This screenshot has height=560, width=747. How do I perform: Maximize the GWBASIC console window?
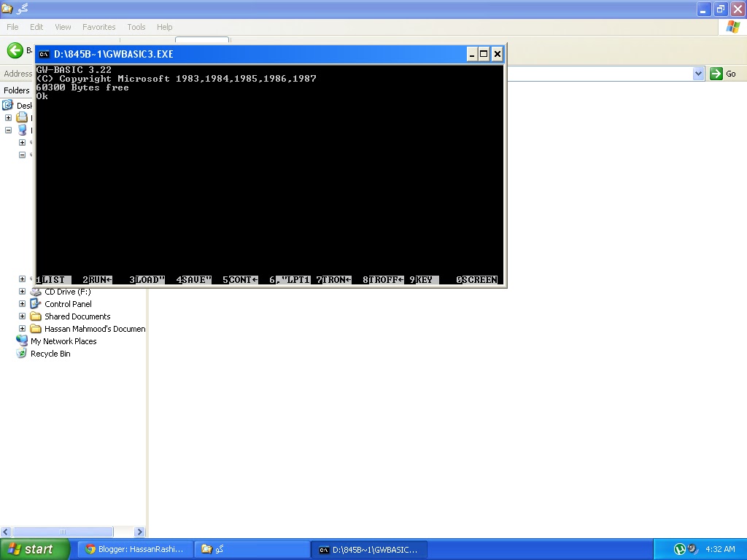(484, 54)
